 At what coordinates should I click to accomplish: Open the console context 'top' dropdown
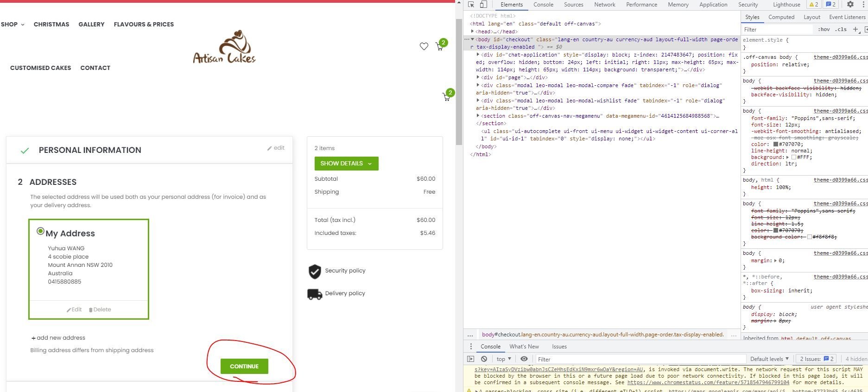pos(504,359)
